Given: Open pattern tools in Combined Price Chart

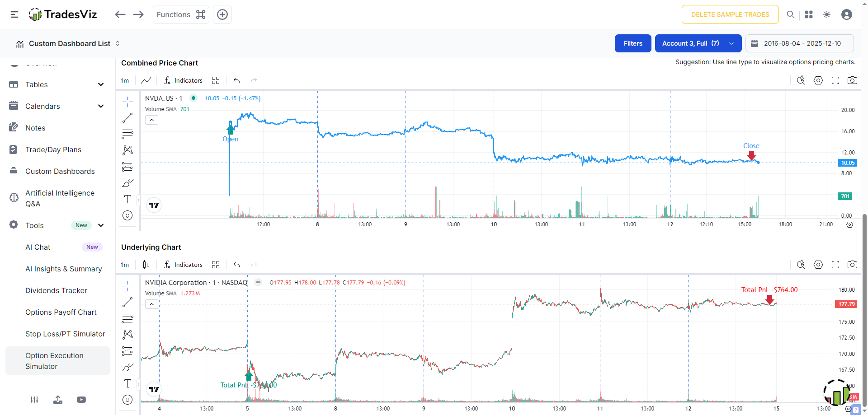Looking at the screenshot, I should [127, 150].
